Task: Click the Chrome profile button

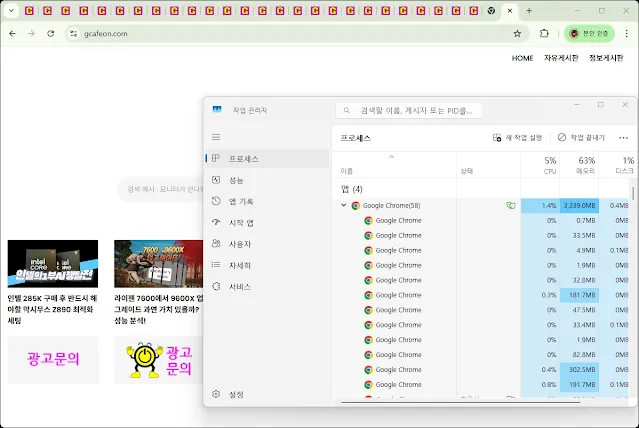Action: (589, 33)
